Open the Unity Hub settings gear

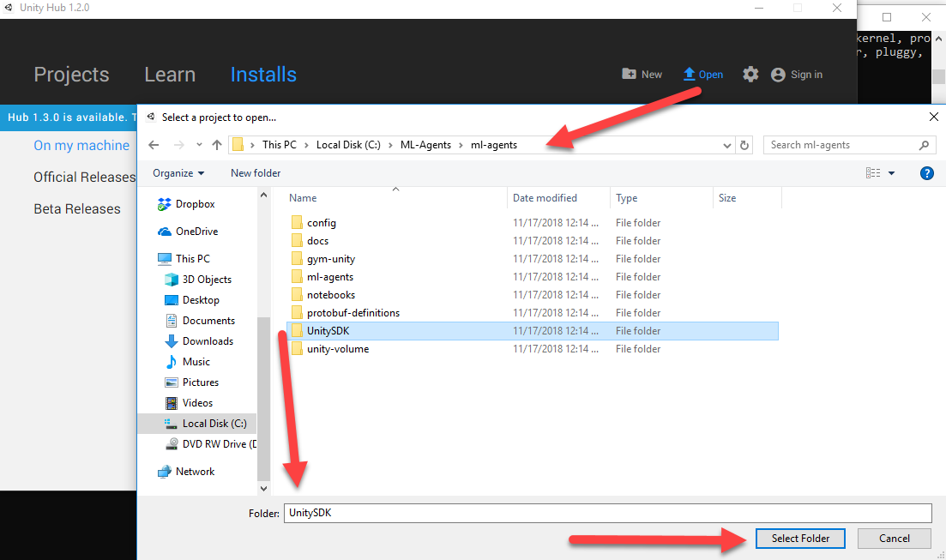(750, 75)
